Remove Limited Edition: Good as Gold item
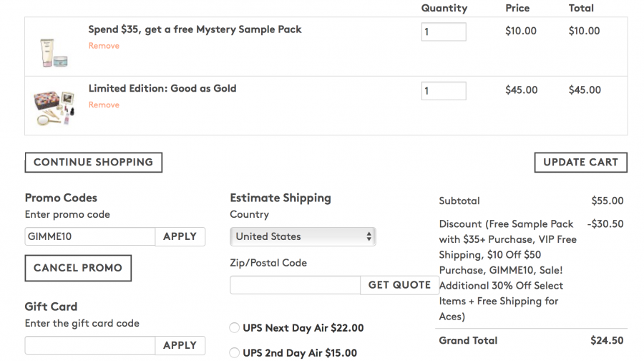 104,105
